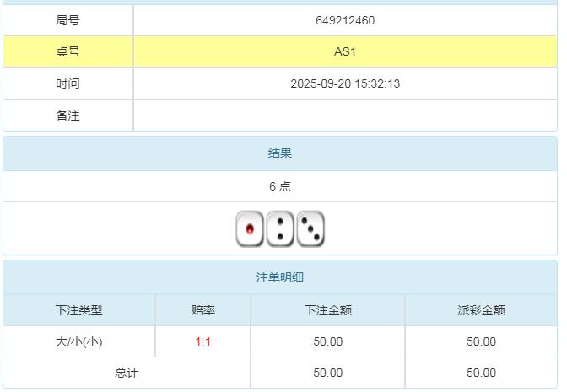Click the 总计 total row label
Image resolution: width=567 pixels, height=392 pixels.
click(127, 373)
